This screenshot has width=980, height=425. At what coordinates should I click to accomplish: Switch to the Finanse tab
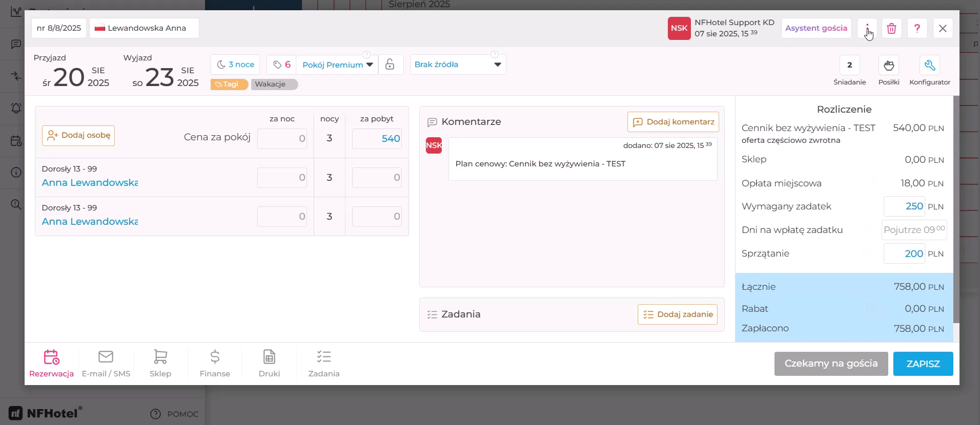tap(215, 364)
